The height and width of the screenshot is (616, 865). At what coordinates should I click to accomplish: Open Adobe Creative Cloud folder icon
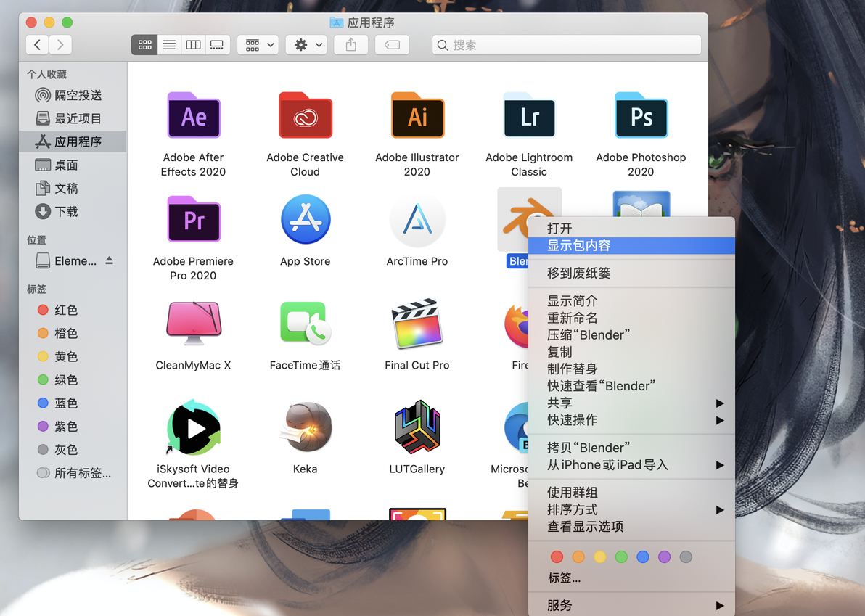305,115
